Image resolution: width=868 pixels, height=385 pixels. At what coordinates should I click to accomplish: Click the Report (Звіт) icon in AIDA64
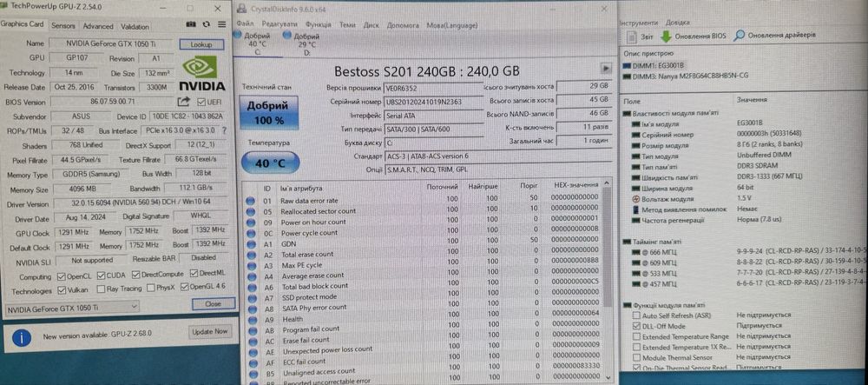click(632, 36)
